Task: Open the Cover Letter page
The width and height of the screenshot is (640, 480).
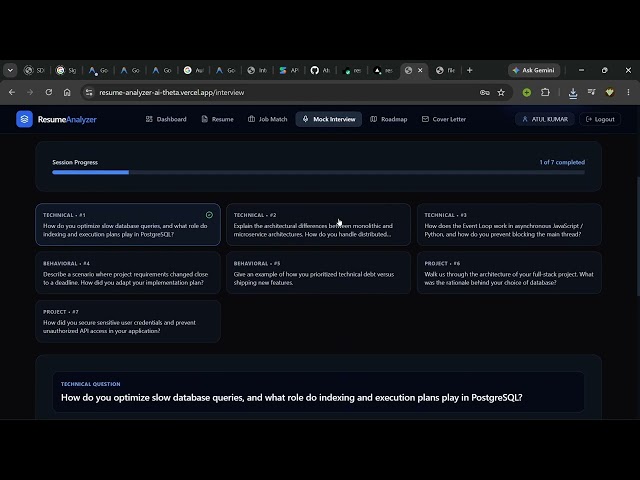Action: pyautogui.click(x=444, y=119)
